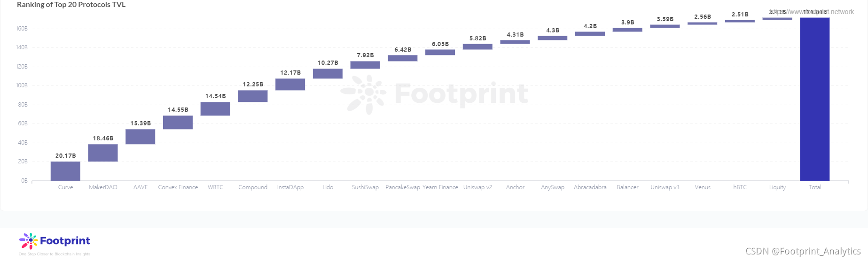Select the Convex Finance bar
This screenshot has width=868, height=261.
coord(178,123)
